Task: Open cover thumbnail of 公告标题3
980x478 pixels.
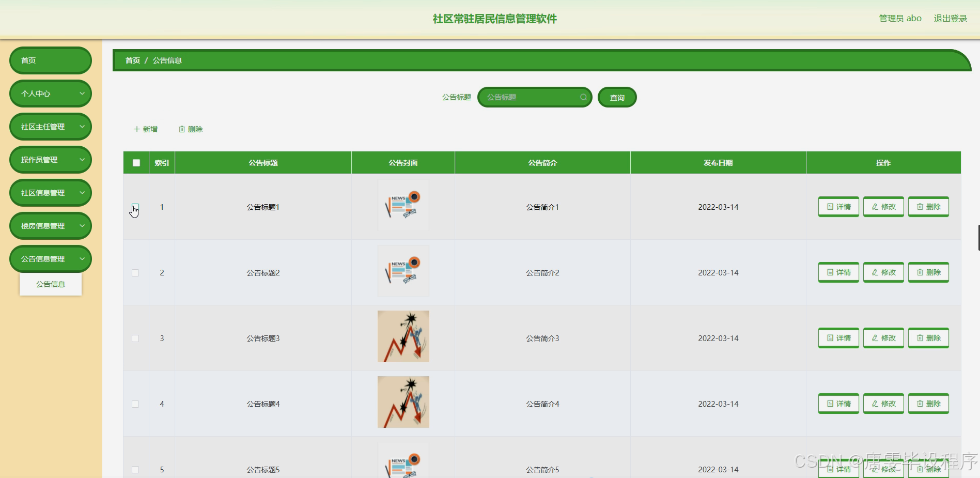Action: pyautogui.click(x=403, y=336)
